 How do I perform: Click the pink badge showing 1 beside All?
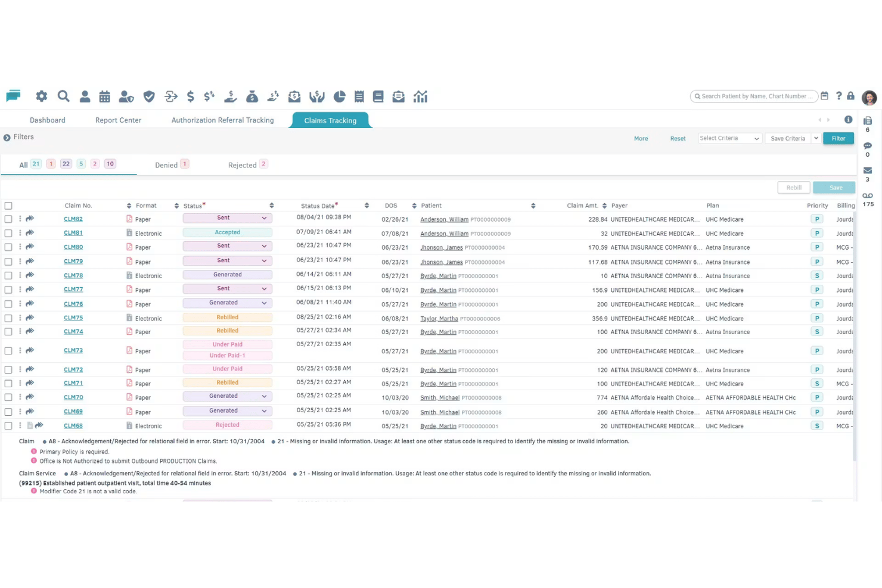click(51, 164)
